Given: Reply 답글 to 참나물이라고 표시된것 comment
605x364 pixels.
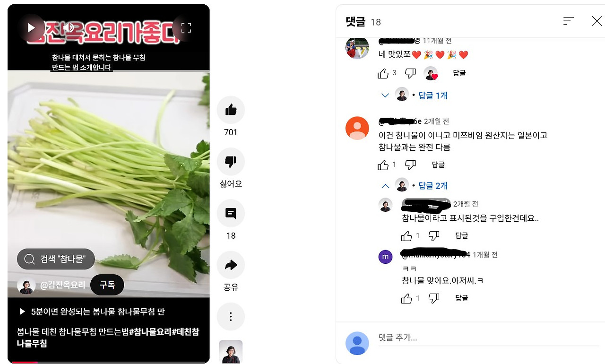Looking at the screenshot, I should tap(461, 235).
